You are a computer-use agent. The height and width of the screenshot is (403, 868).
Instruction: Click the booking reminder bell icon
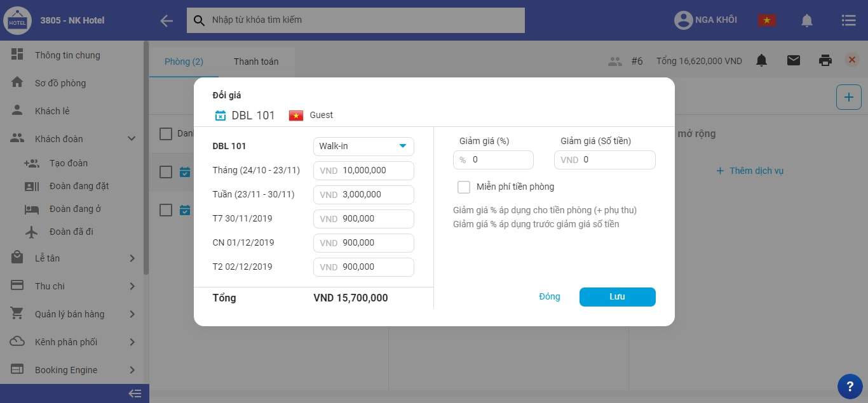tap(761, 61)
